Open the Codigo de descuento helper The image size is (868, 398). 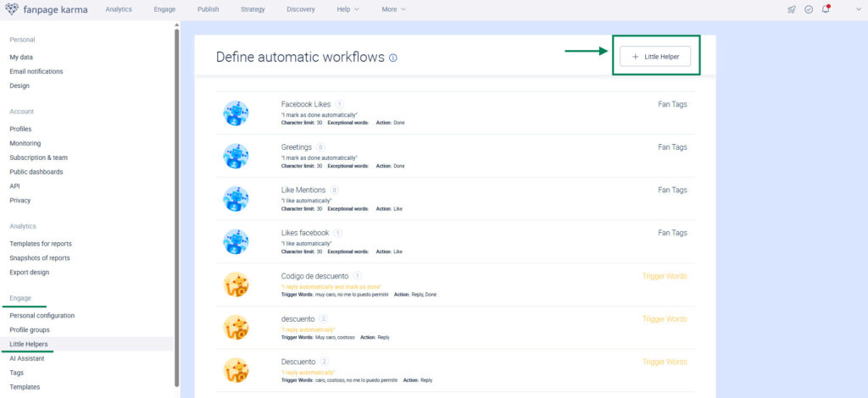(x=315, y=276)
